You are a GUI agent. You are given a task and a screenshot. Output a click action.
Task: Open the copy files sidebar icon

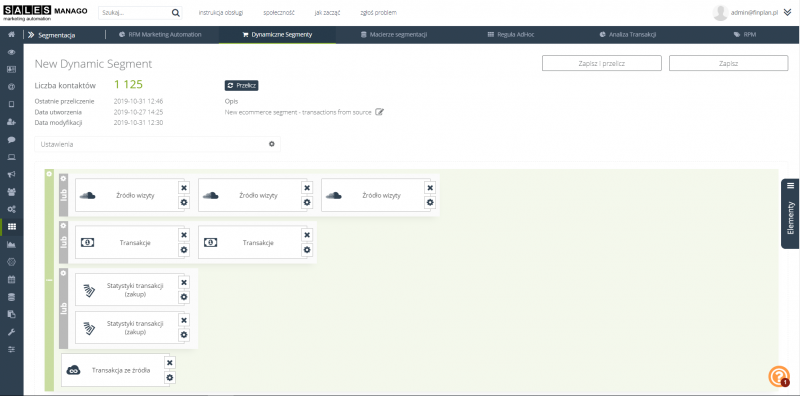11,314
